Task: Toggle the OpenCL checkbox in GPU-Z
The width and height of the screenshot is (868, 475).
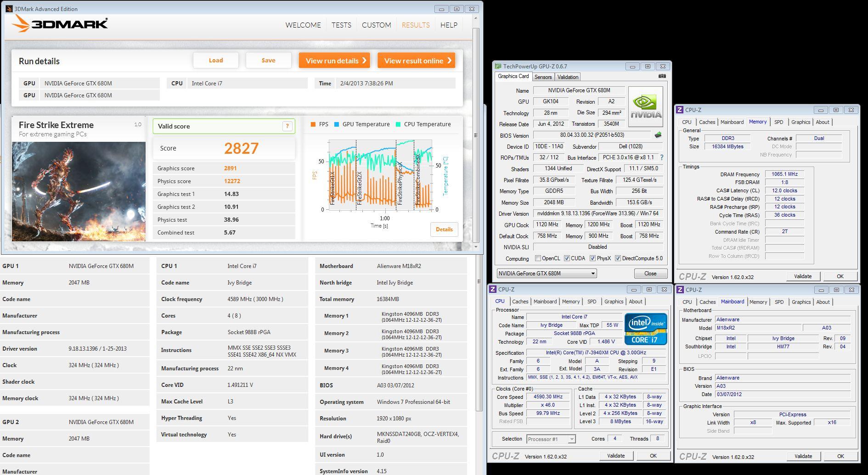Action: coord(537,258)
